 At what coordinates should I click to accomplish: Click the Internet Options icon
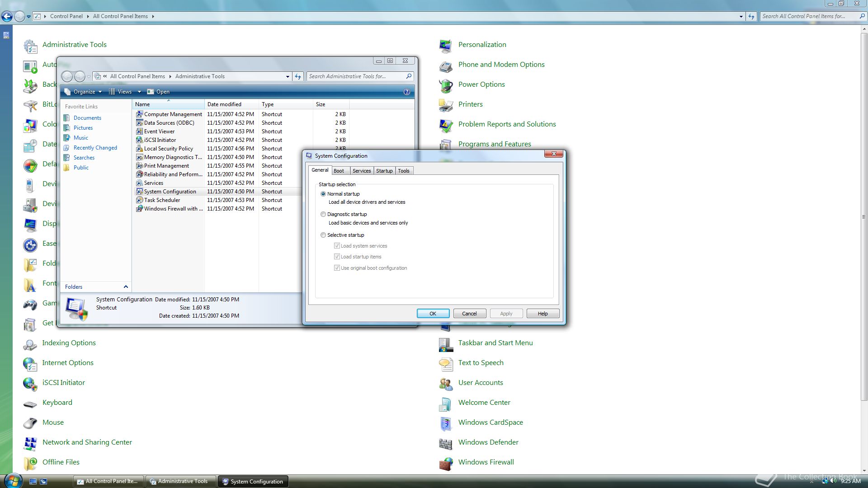[30, 364]
